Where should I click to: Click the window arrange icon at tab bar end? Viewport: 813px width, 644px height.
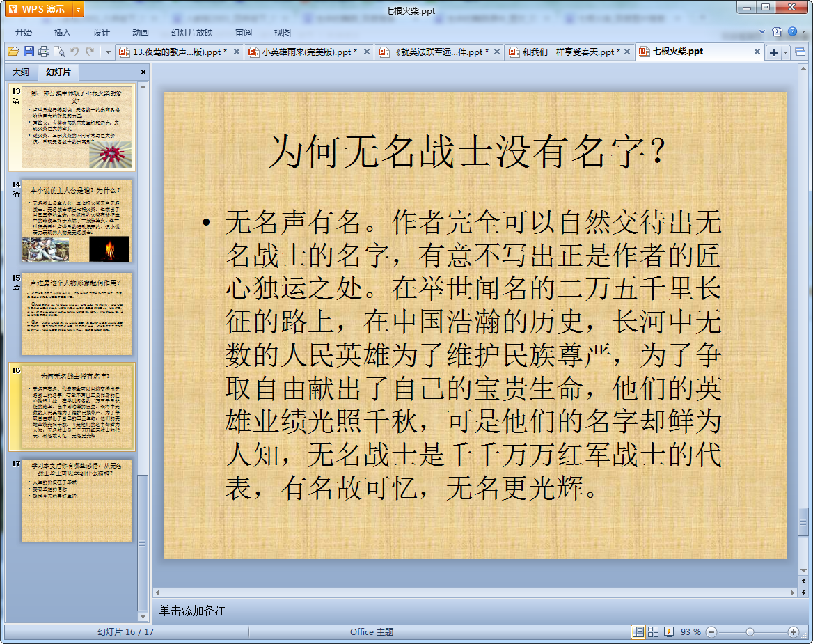point(800,52)
